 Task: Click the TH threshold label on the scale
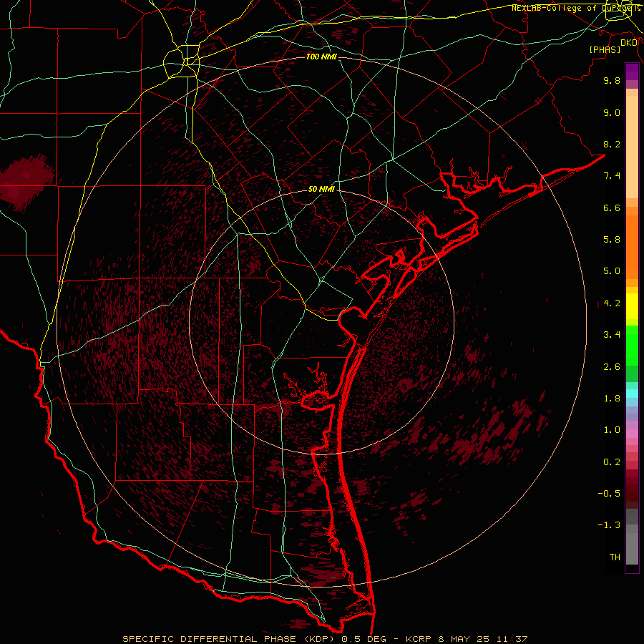[615, 557]
